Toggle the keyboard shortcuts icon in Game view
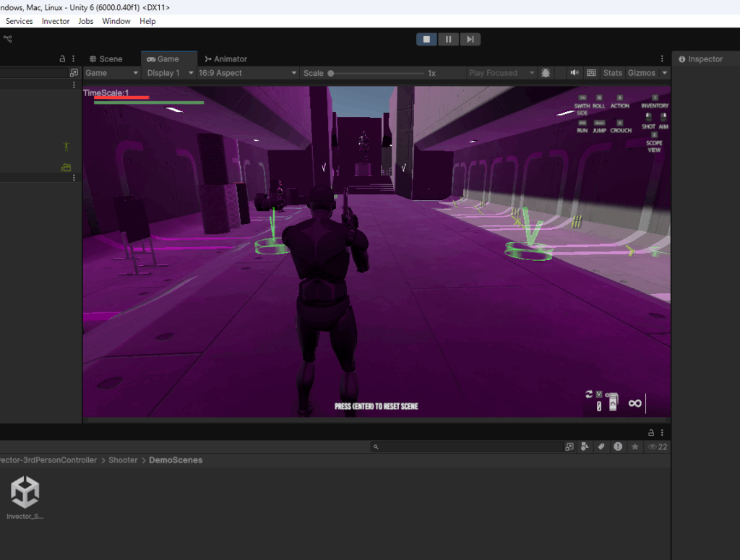 click(x=592, y=73)
